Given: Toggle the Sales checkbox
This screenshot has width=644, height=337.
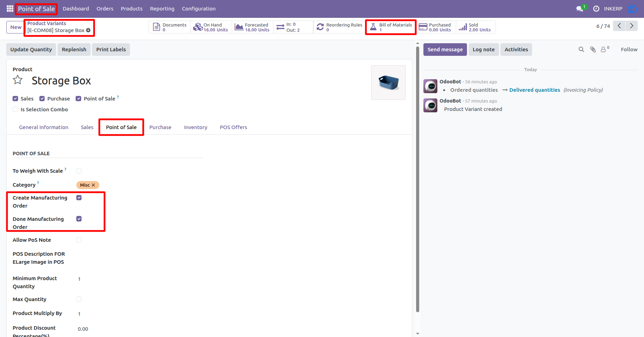Looking at the screenshot, I should [15, 99].
